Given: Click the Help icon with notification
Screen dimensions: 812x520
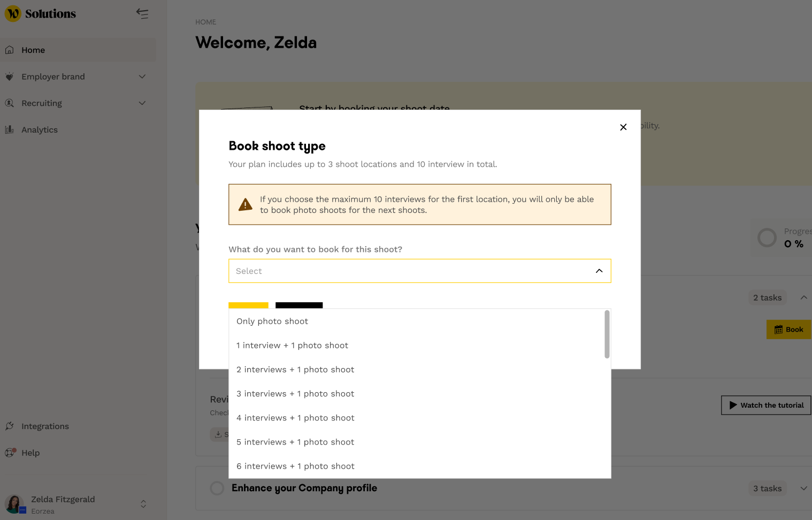Looking at the screenshot, I should [x=10, y=453].
